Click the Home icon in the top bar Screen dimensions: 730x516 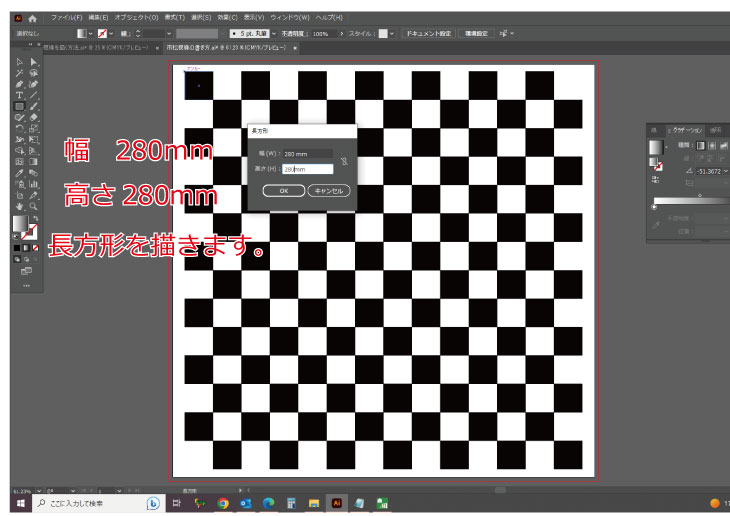coord(32,18)
